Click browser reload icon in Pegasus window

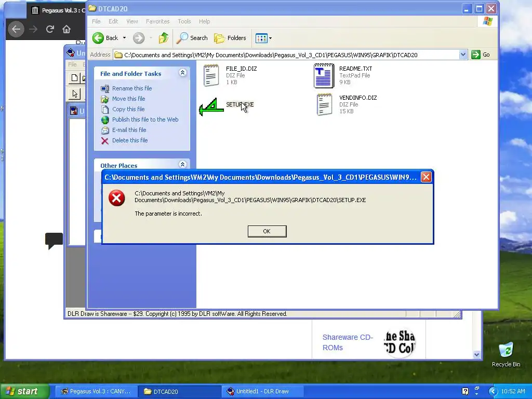(x=50, y=29)
